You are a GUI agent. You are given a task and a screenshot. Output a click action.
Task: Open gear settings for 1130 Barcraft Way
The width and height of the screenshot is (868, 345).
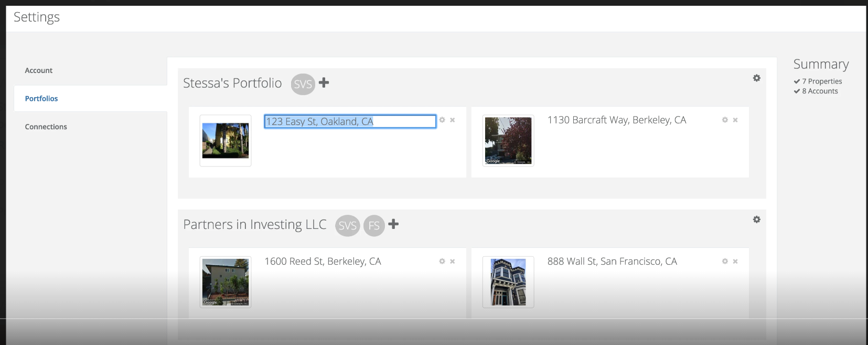(725, 120)
